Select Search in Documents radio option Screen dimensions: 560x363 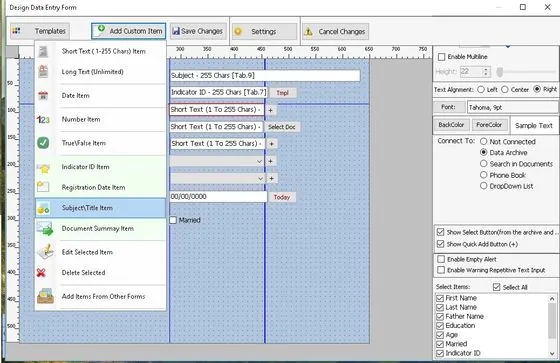tap(484, 164)
